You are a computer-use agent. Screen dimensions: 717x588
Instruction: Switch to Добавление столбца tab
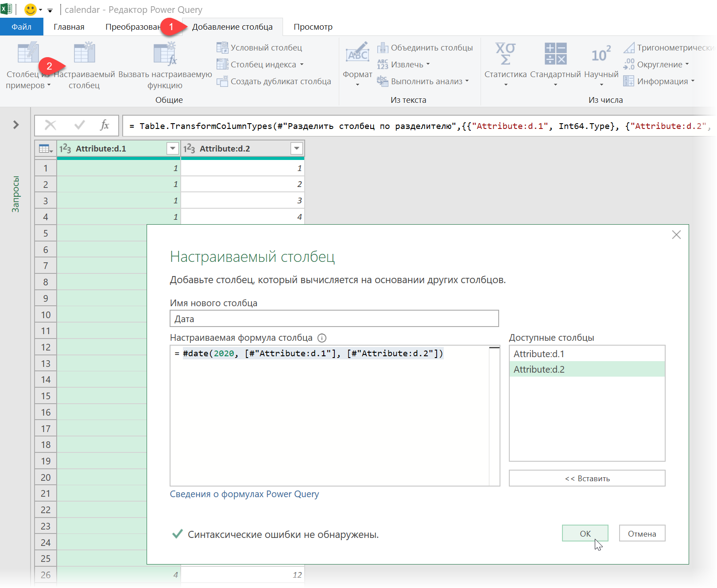pyautogui.click(x=233, y=27)
